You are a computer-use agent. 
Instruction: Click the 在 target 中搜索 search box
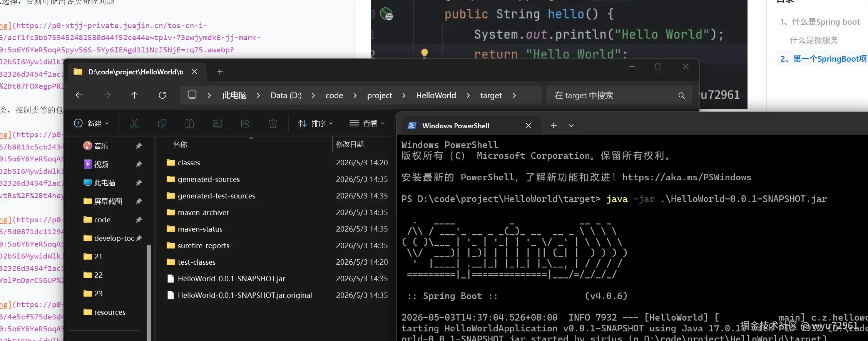619,96
